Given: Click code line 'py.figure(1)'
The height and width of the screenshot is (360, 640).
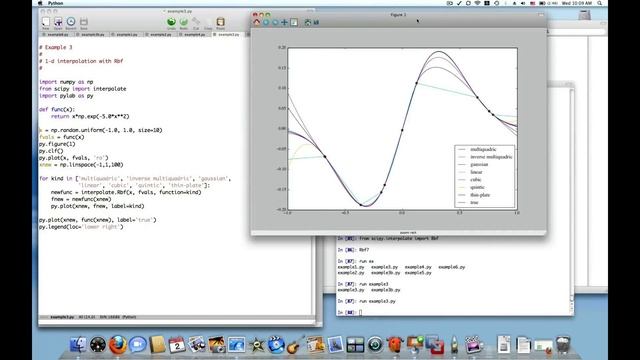Looking at the screenshot, I should click(x=57, y=144).
